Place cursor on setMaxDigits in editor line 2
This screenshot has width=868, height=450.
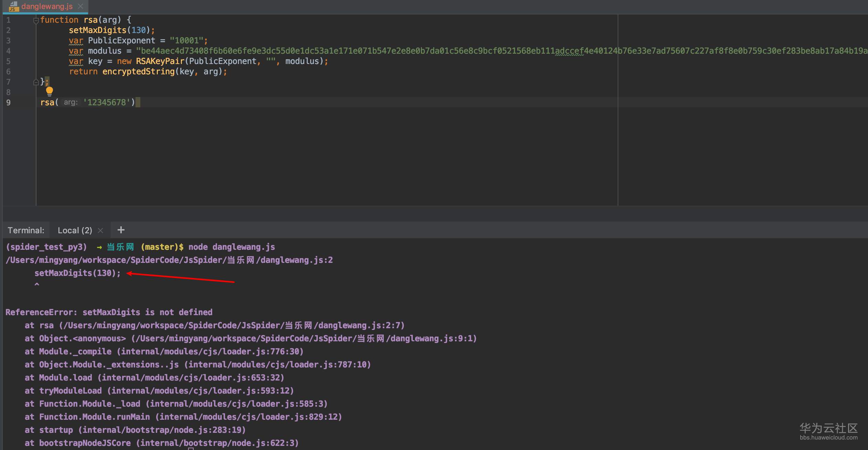pyautogui.click(x=98, y=30)
